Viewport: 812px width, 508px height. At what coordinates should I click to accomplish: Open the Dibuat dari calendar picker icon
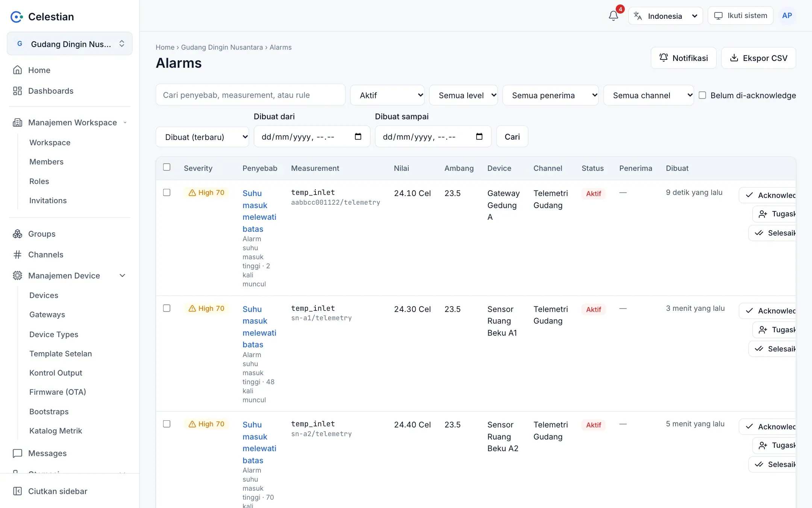pyautogui.click(x=358, y=136)
